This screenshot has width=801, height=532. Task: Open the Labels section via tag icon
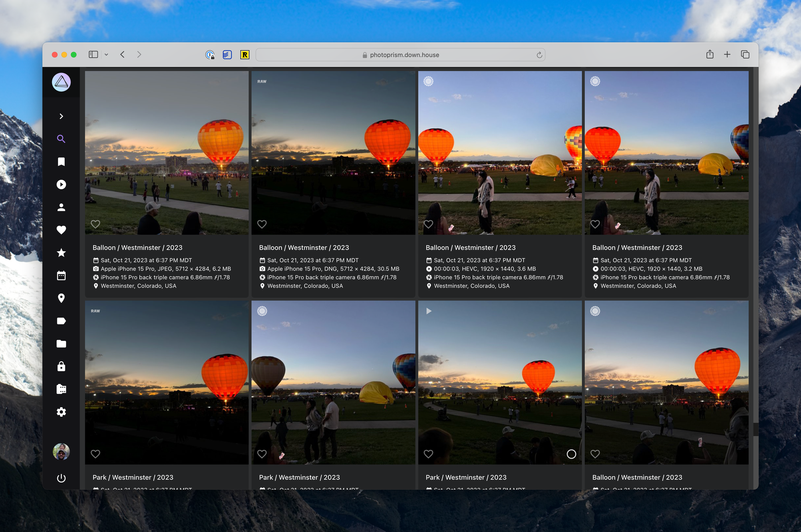click(61, 321)
